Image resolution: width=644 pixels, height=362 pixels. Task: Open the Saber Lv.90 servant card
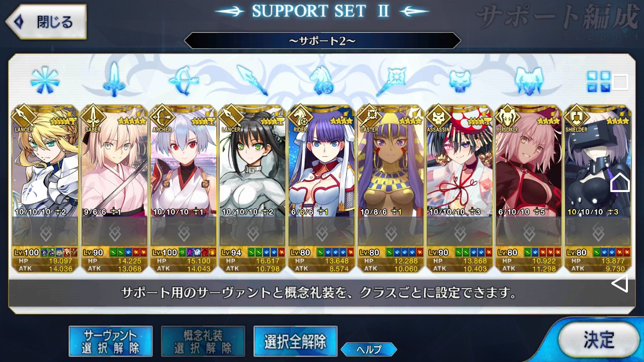pos(114,189)
